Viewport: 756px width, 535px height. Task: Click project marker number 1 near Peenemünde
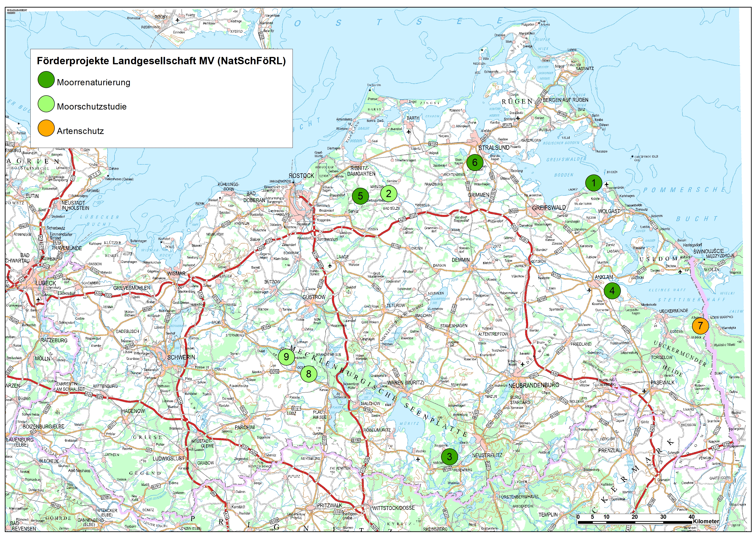pos(594,183)
